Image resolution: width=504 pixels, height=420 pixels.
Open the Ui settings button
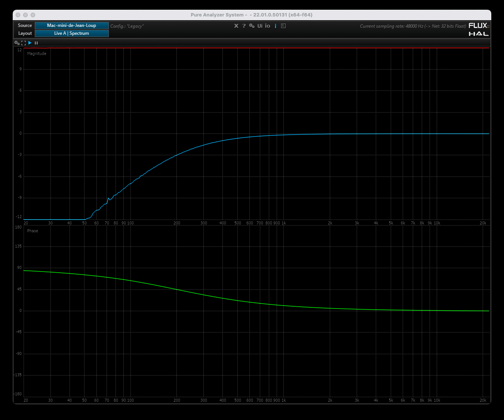[x=260, y=26]
